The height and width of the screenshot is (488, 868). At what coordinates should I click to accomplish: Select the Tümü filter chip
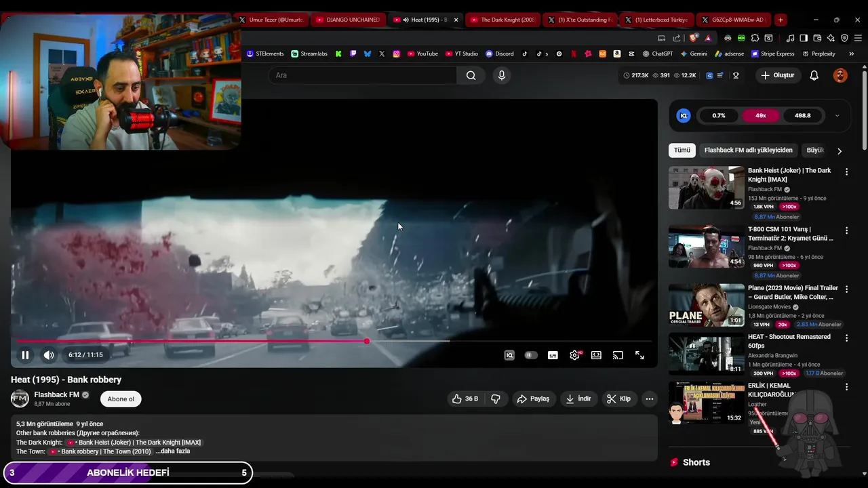(682, 150)
